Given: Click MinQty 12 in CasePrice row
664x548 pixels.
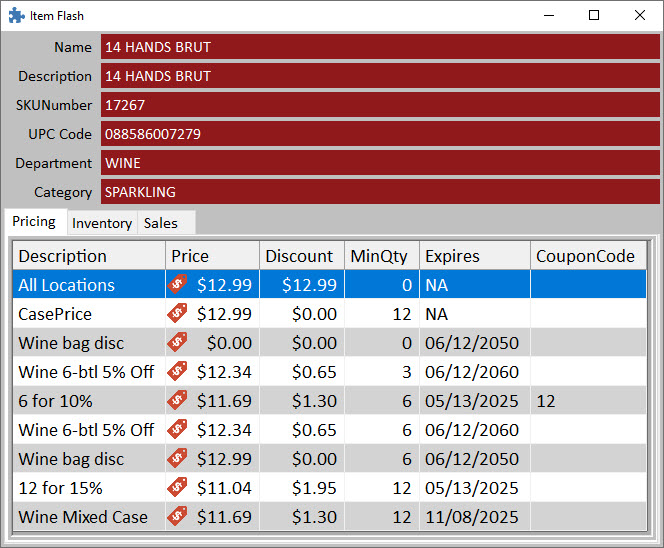Looking at the screenshot, I should (x=382, y=314).
